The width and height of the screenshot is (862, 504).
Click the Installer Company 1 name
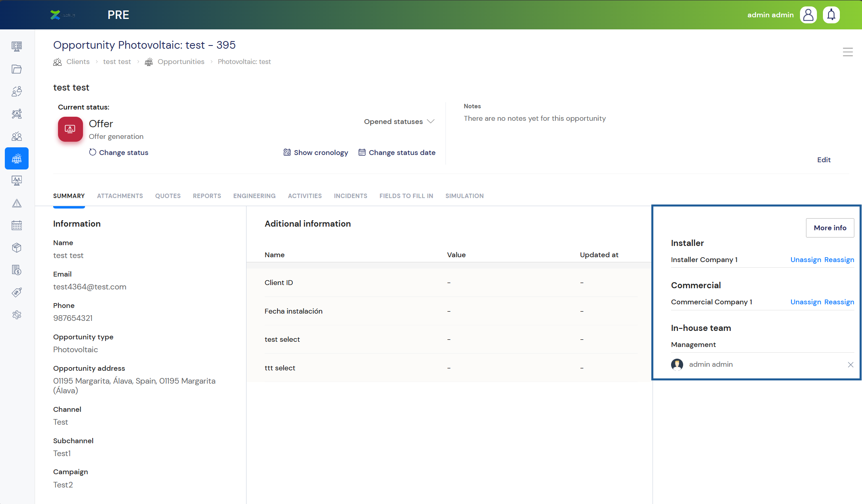(x=704, y=260)
